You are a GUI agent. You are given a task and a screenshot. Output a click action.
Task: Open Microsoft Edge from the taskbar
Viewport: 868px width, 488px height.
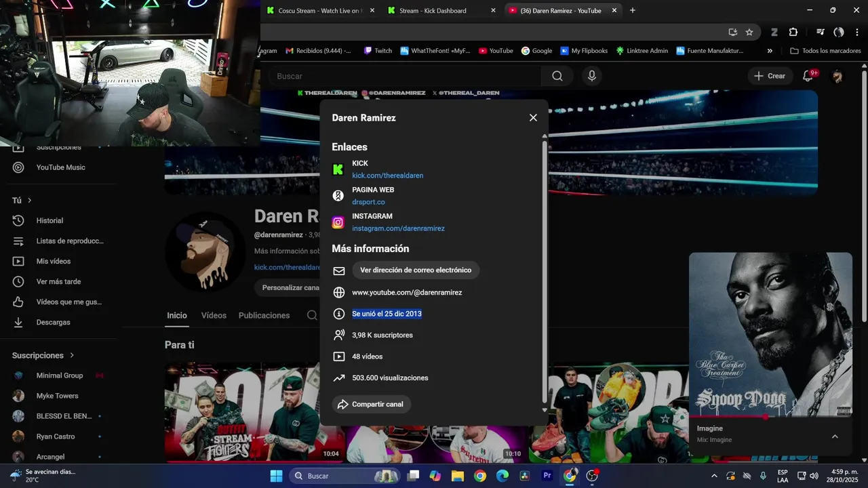click(502, 476)
